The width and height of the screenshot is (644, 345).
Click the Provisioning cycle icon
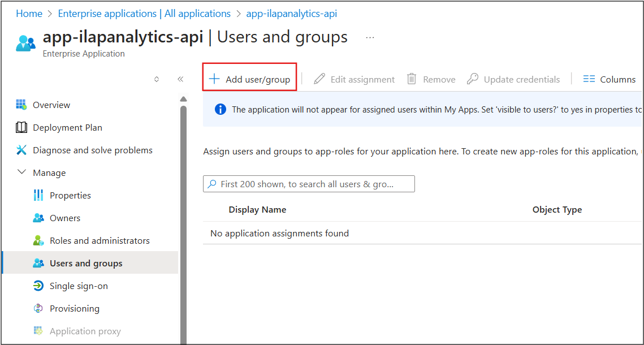click(38, 308)
